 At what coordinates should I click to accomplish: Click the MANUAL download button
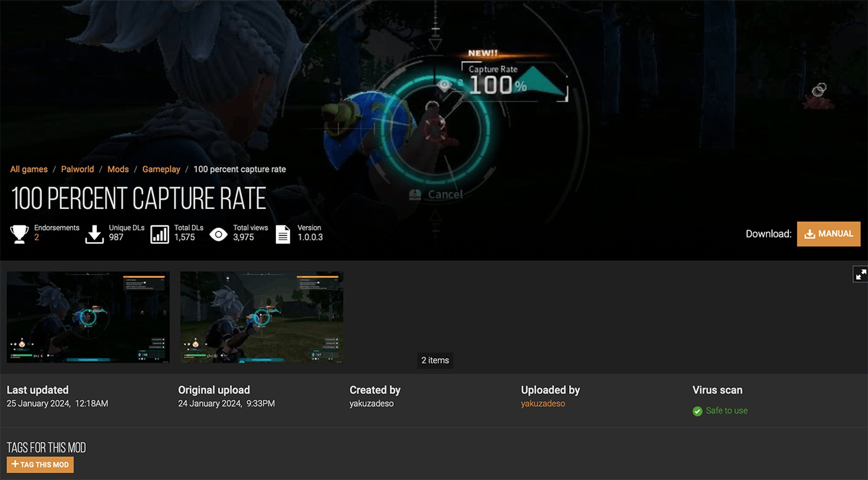click(828, 234)
